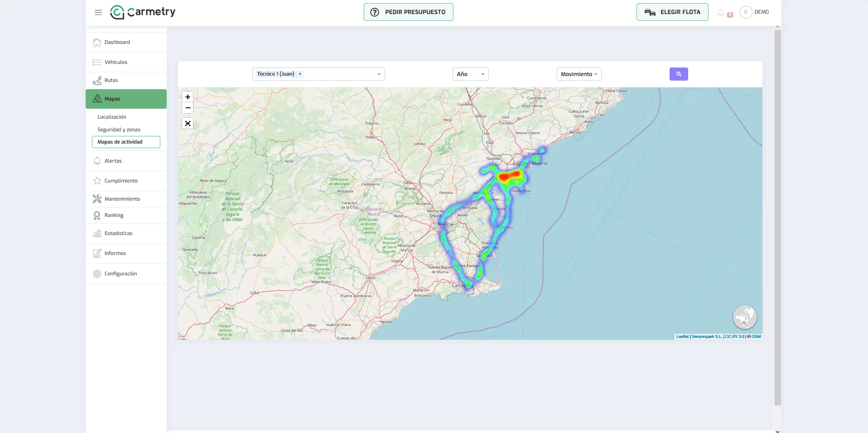This screenshot has width=868, height=433.
Task: Open the hamburger menu beside Carmetry logo
Action: tap(98, 12)
